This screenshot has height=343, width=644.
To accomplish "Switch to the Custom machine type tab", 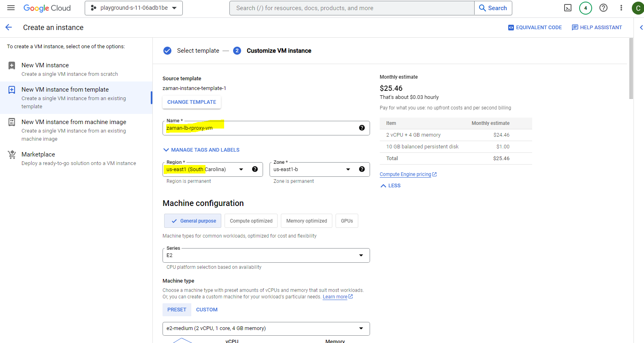I will (x=207, y=310).
